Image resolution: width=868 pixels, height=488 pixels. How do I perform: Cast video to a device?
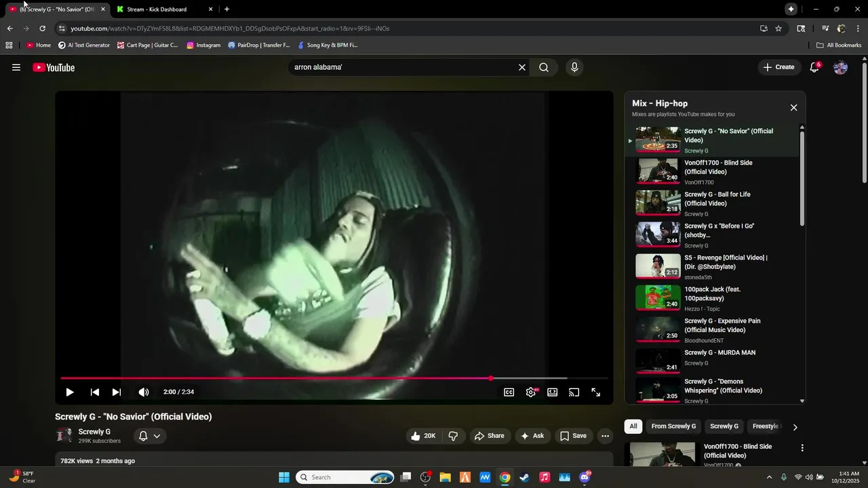coord(574,392)
